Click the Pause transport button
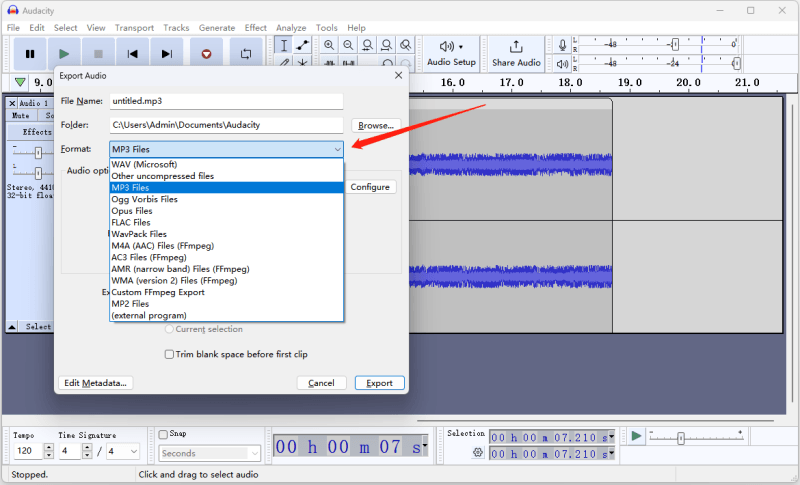This screenshot has width=800, height=485. pyautogui.click(x=30, y=54)
